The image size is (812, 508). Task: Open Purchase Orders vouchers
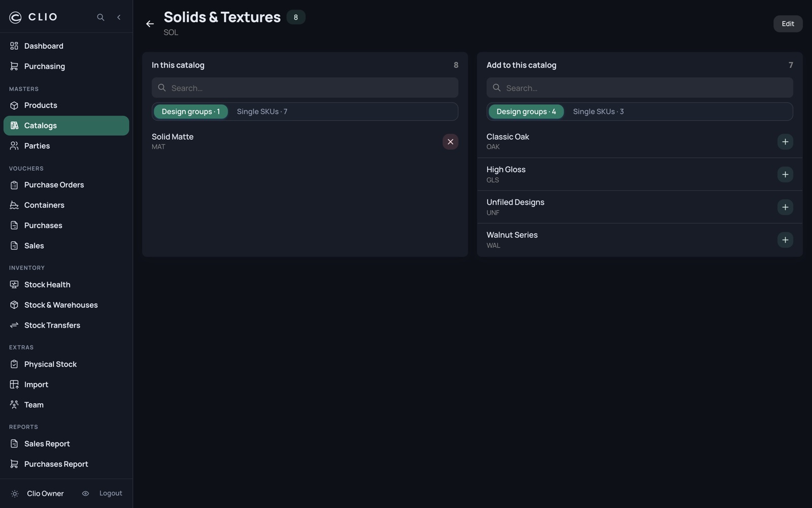[66, 185]
